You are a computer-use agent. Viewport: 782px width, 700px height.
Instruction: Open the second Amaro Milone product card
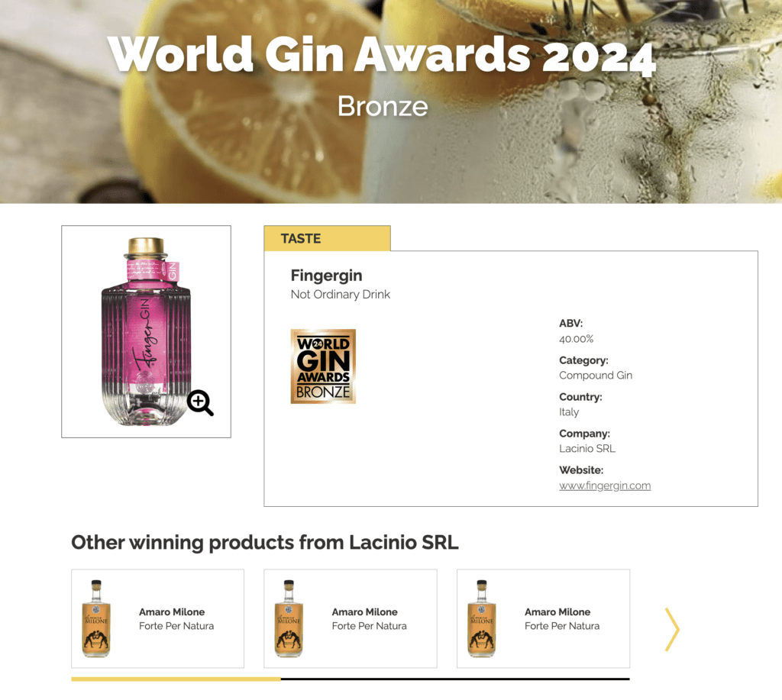[x=351, y=619]
